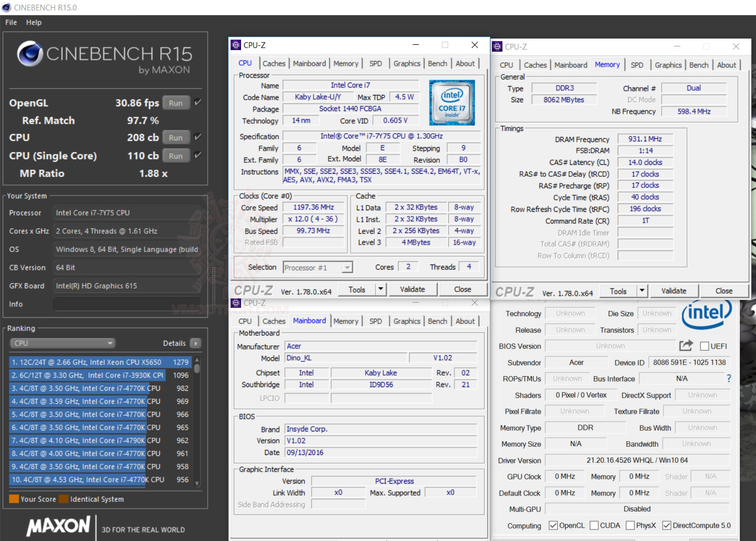Viewport: 756px width, 541px height.
Task: Click Validate in the CPU-Z Memory window
Action: pos(674,291)
